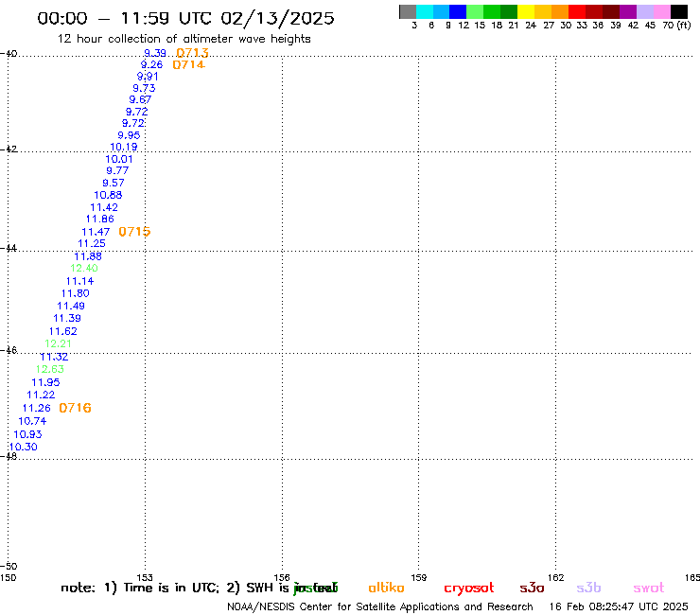This screenshot has width=700, height=615.
Task: Select the '12 hour collection' subtitle text
Action: pyautogui.click(x=184, y=39)
